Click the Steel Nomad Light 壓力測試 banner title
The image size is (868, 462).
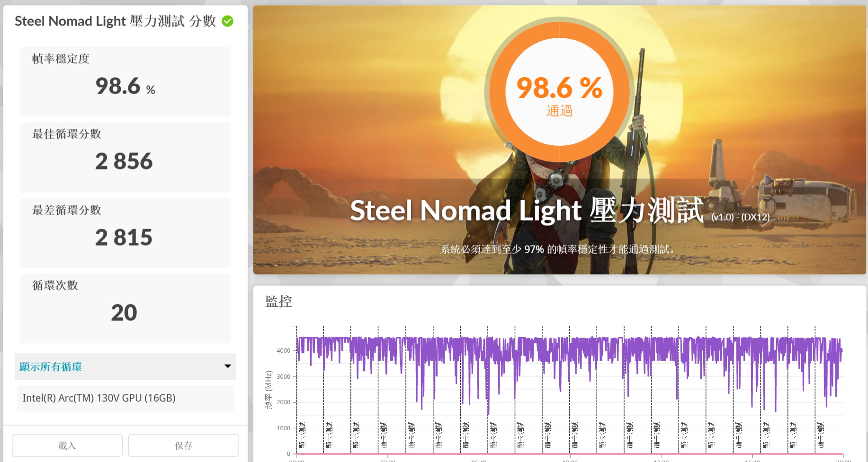[526, 211]
